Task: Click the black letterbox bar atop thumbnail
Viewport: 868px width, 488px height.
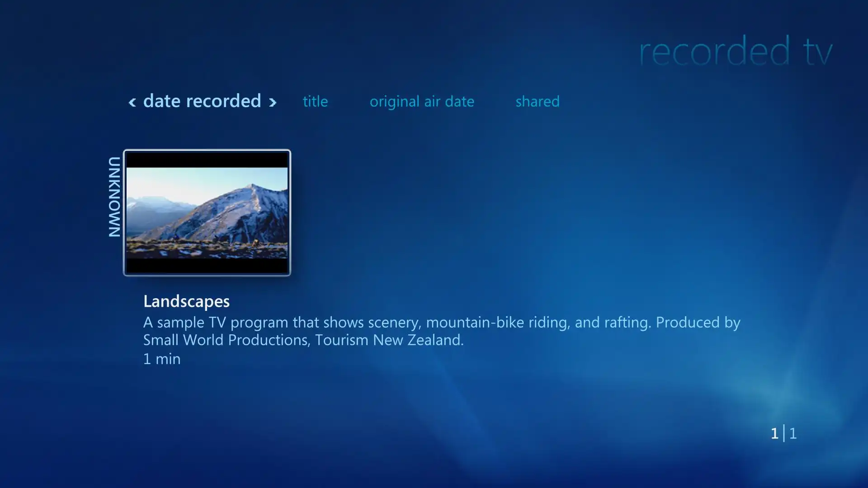Action: (x=207, y=160)
